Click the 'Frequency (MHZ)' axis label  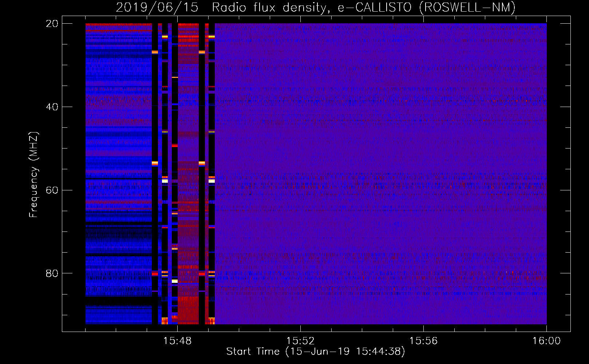tap(33, 175)
